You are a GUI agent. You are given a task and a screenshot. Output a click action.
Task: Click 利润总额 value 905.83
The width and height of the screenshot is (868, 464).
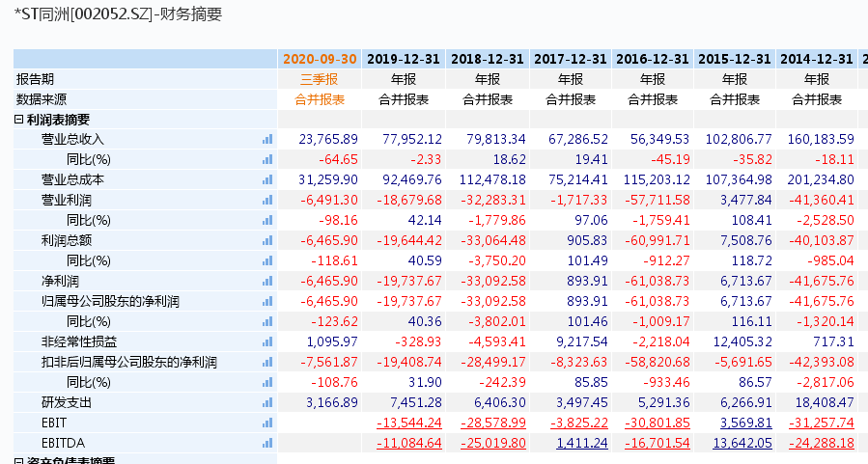click(x=587, y=240)
